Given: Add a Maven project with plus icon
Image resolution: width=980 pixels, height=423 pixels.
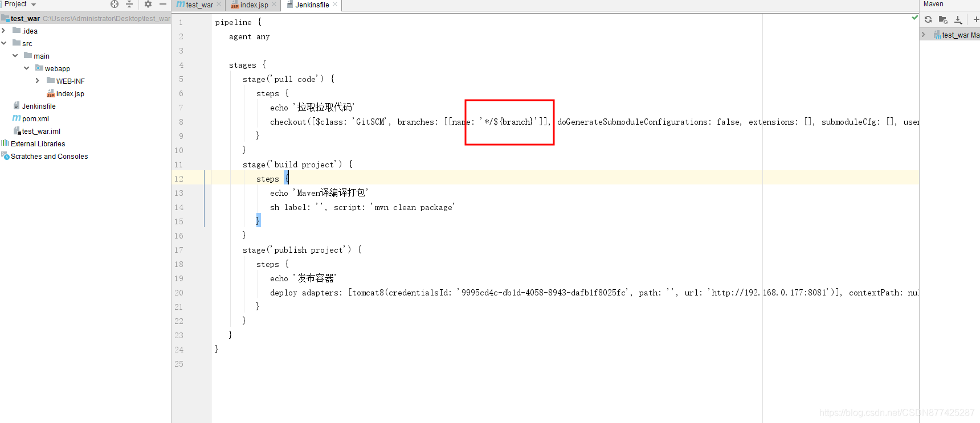Looking at the screenshot, I should click(975, 19).
